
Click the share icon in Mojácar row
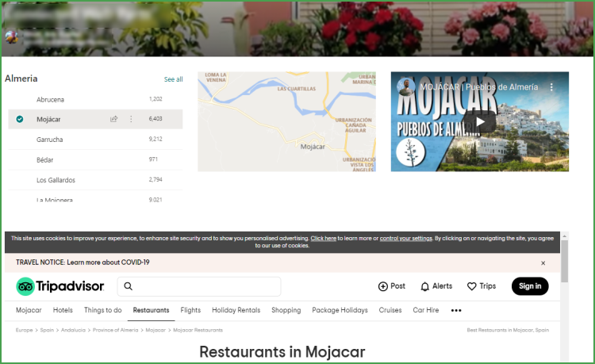tap(113, 119)
